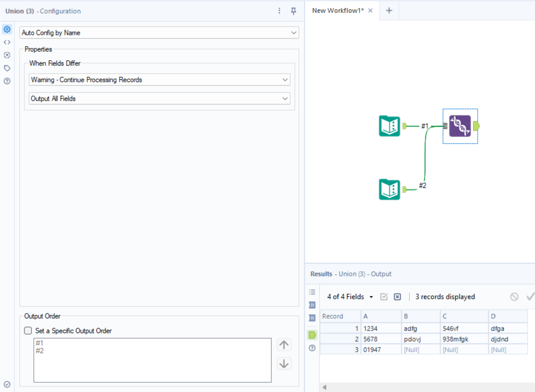535x392 pixels.
Task: Open the Results data metadata list icon
Action: 312,292
